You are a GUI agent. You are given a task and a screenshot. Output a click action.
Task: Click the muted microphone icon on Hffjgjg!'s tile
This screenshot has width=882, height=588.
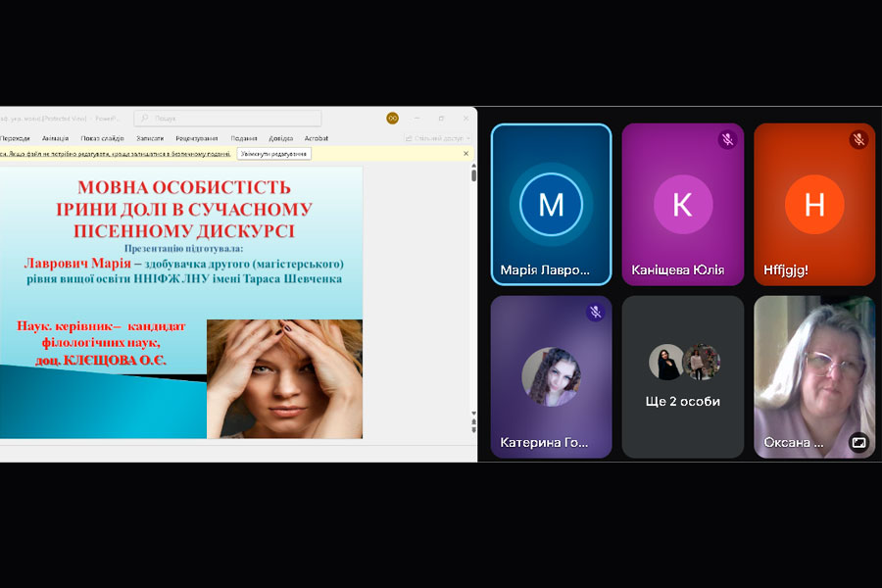coord(858,139)
